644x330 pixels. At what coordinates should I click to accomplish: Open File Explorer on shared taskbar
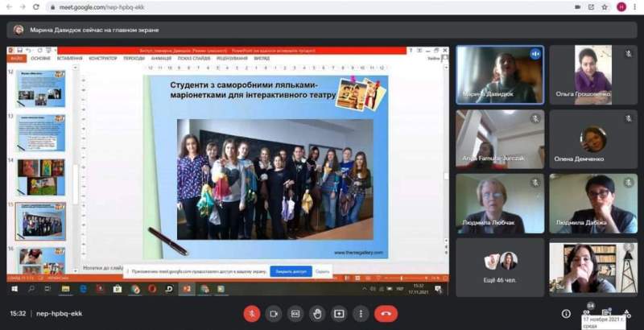[65, 290]
